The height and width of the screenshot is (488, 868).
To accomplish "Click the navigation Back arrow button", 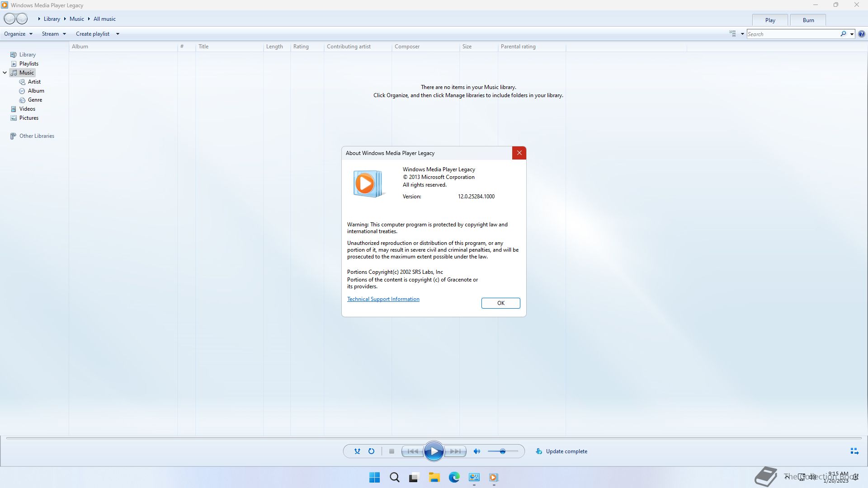I will click(x=9, y=19).
